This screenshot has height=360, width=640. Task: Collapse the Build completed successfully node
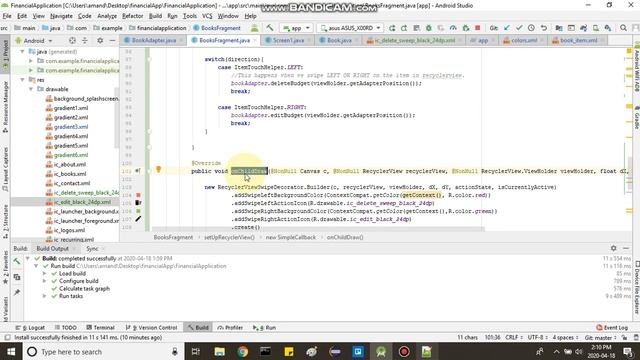pos(27,258)
